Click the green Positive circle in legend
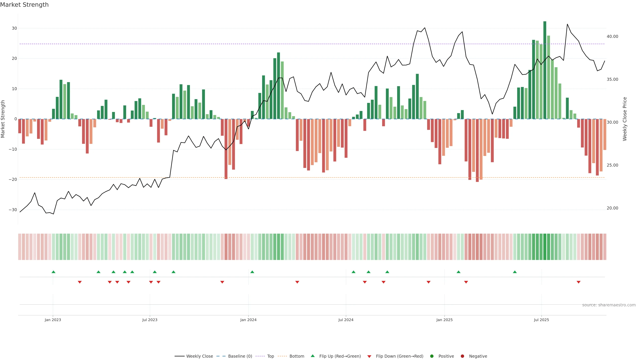 432,356
